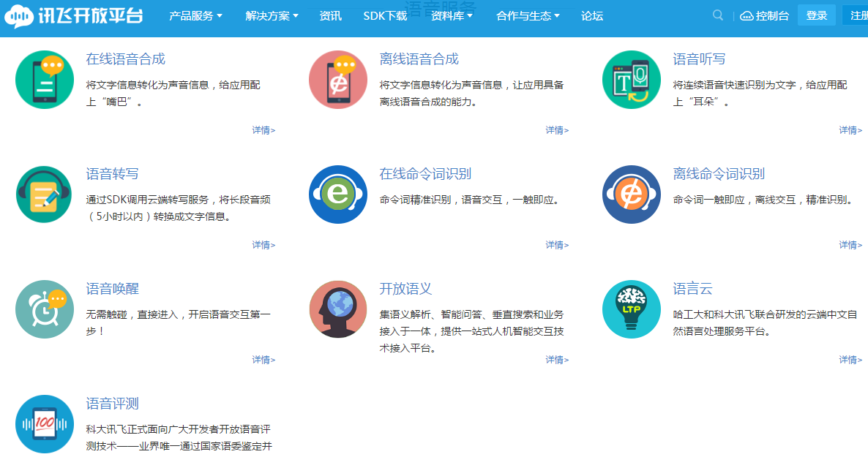Expand the 解决方案 dropdown menu

pyautogui.click(x=272, y=16)
